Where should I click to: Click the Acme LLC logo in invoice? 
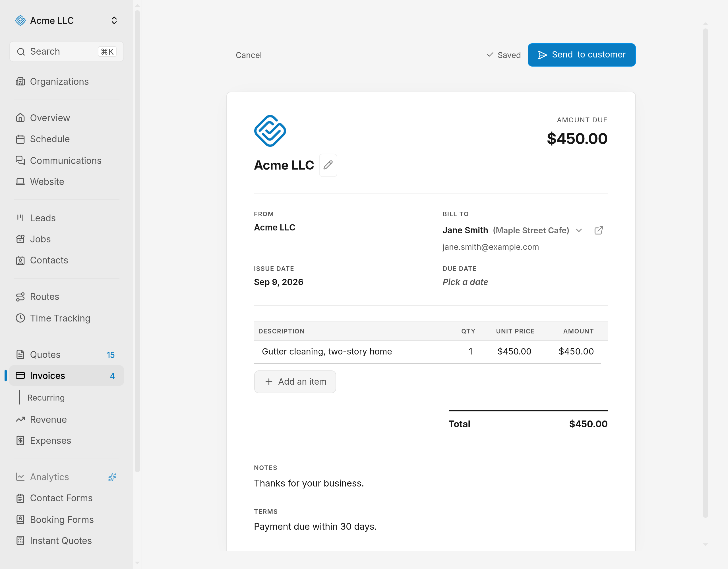click(x=270, y=131)
